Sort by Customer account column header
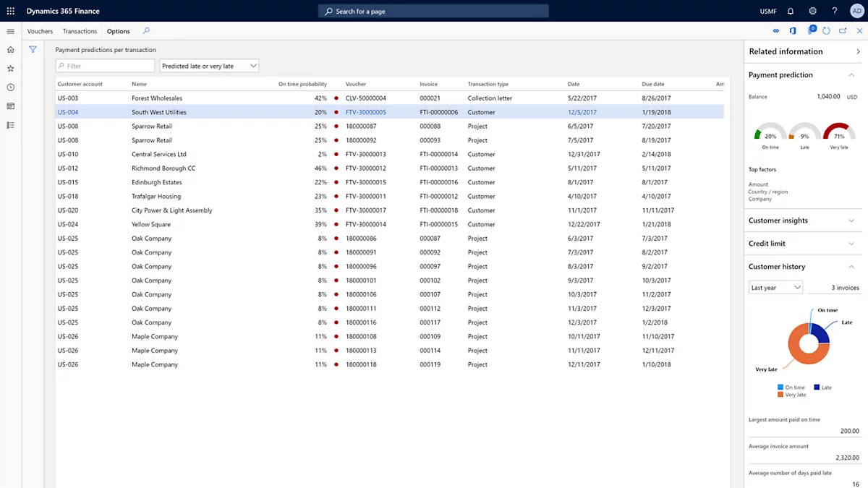The width and height of the screenshot is (868, 488). 80,85
